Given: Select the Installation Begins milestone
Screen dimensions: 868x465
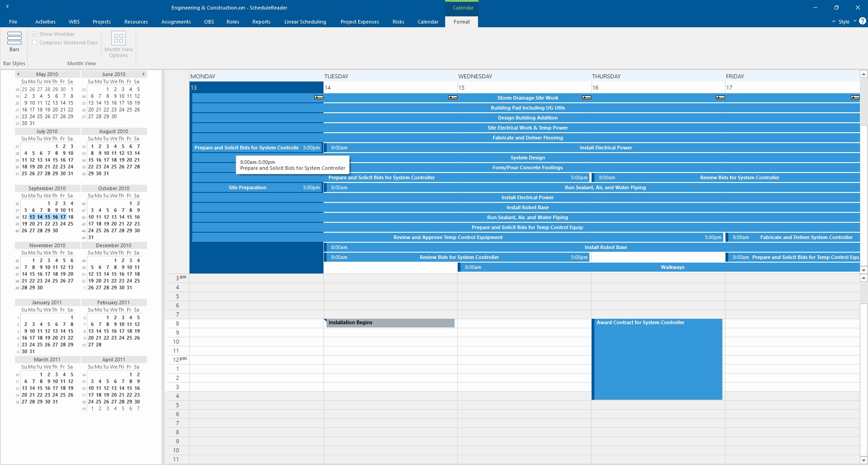Looking at the screenshot, I should 390,323.
